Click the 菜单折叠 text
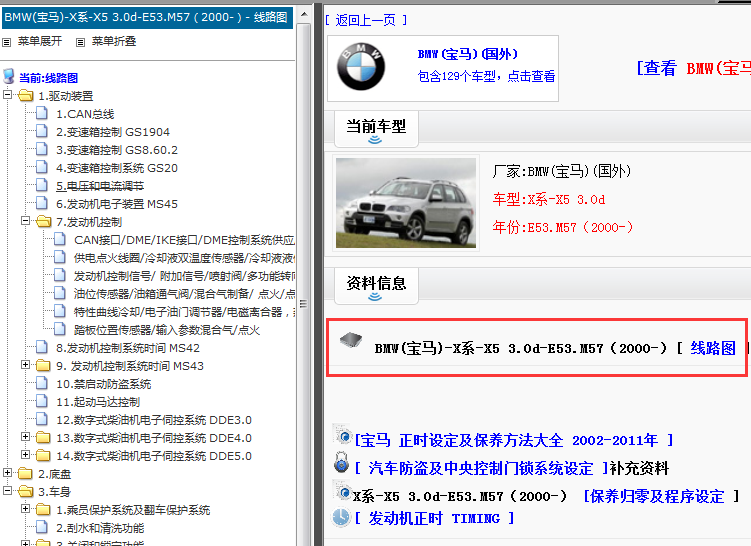Image resolution: width=751 pixels, height=546 pixels. pyautogui.click(x=114, y=42)
